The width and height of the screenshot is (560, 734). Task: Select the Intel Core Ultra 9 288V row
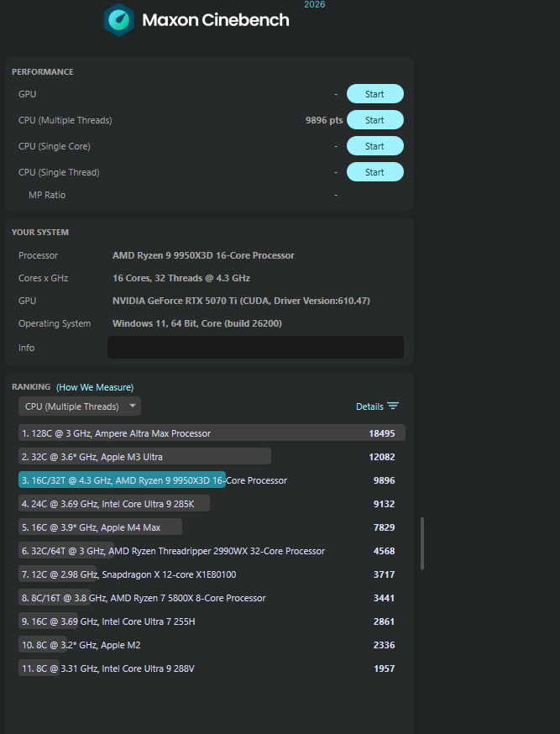pyautogui.click(x=212, y=668)
